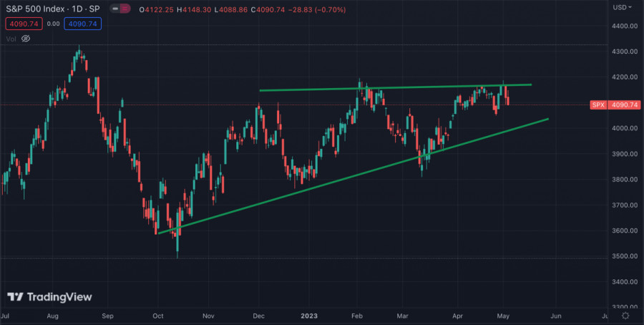
Task: Click the S&P 500 Index symbol title
Action: click(x=53, y=8)
